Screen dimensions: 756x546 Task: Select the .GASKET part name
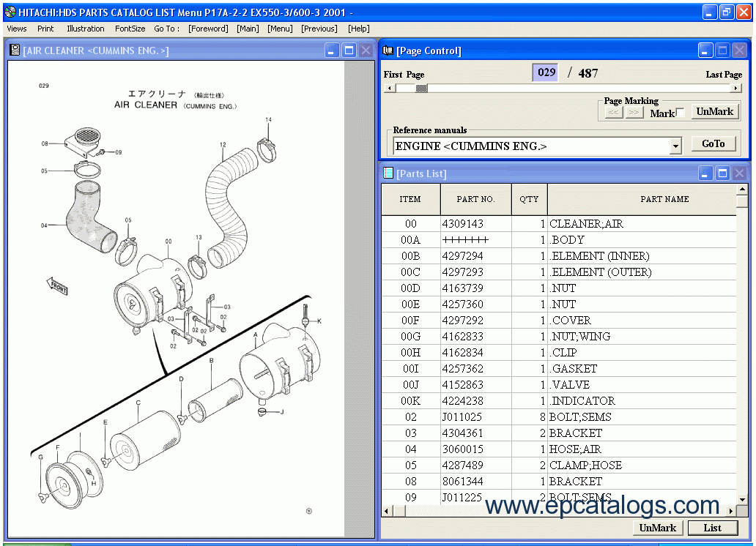click(574, 369)
